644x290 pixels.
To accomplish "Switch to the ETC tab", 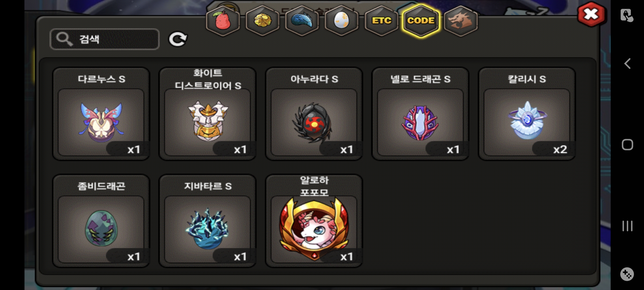I will click(381, 21).
